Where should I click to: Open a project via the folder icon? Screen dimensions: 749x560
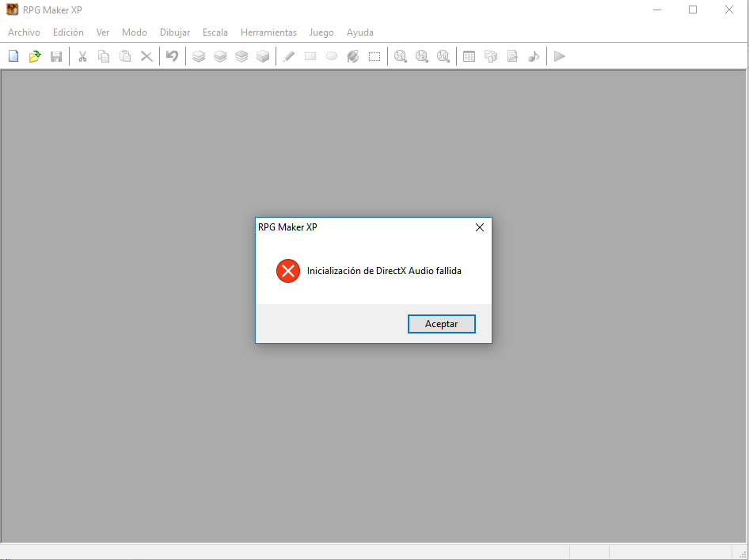pyautogui.click(x=35, y=56)
